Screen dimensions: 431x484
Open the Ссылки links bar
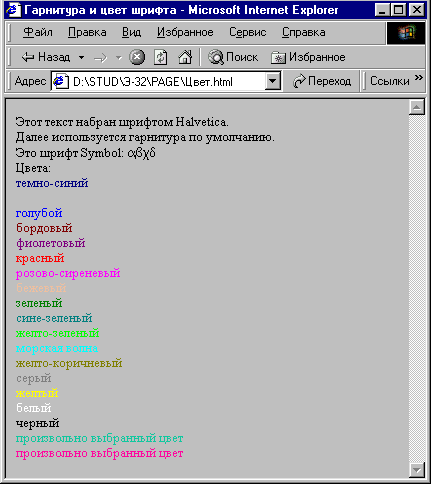390,81
